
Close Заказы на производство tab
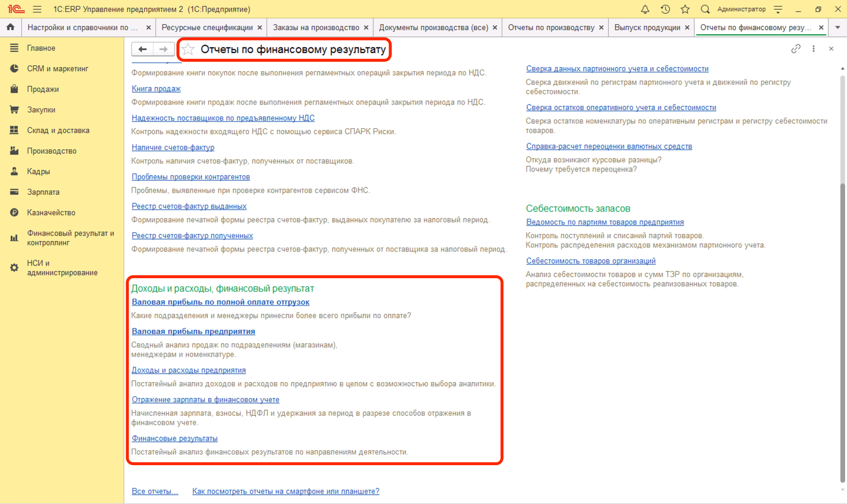[366, 27]
